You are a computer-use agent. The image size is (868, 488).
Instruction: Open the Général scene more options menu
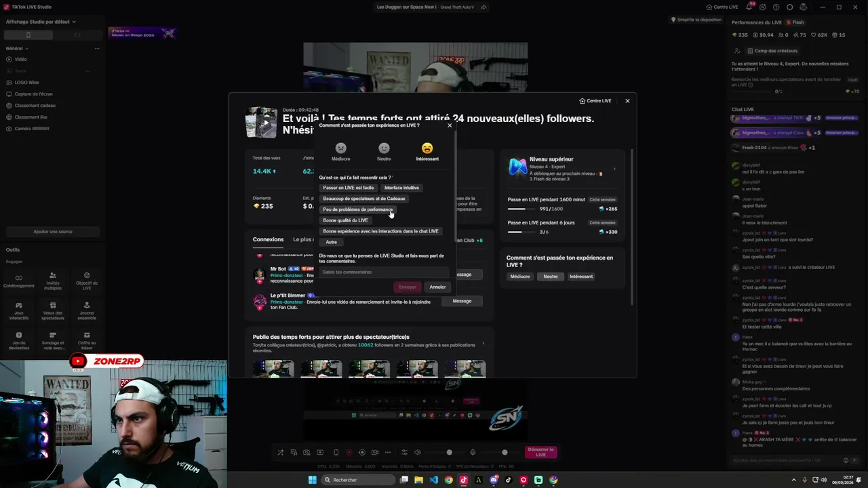[x=97, y=48]
